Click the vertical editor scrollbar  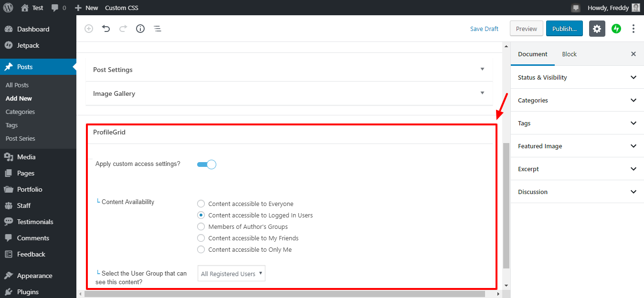tap(506, 205)
